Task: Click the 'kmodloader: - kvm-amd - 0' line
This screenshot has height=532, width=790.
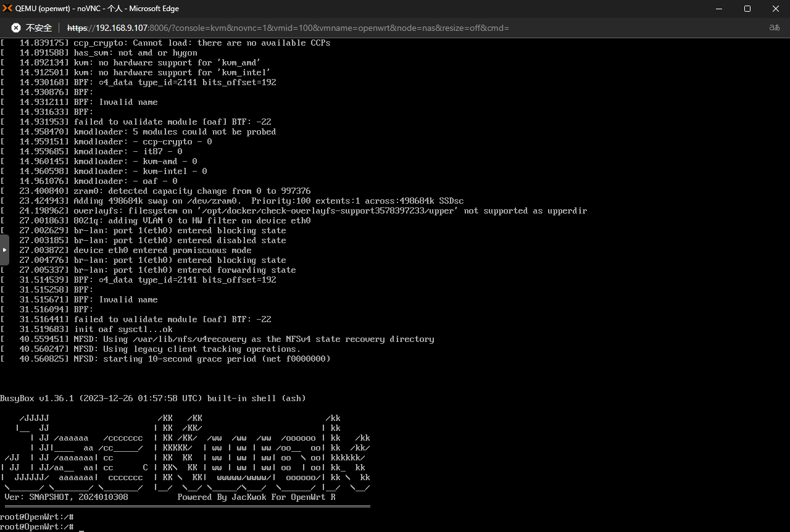Action: pyautogui.click(x=99, y=162)
